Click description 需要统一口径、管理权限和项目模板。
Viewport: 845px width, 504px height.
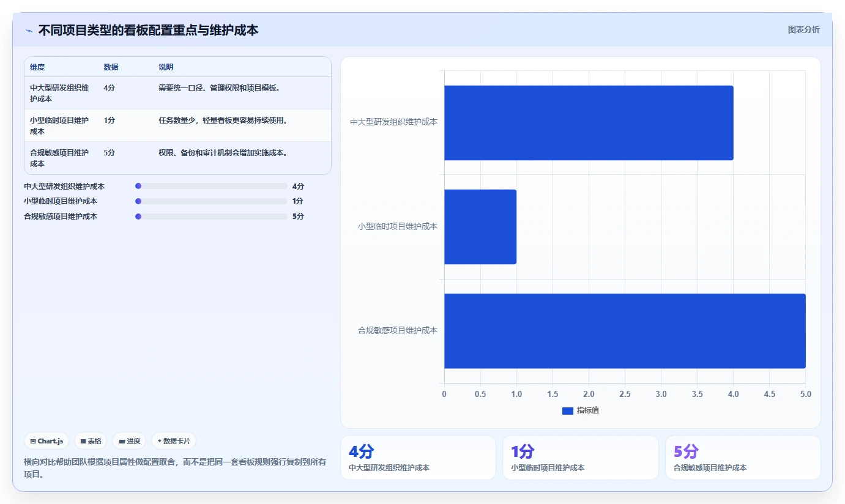coord(219,88)
